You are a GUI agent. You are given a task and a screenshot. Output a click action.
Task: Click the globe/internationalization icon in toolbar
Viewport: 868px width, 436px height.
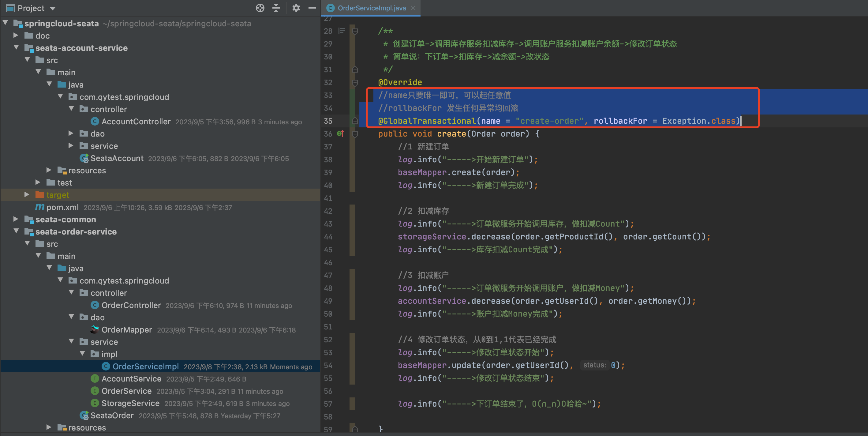pos(260,8)
